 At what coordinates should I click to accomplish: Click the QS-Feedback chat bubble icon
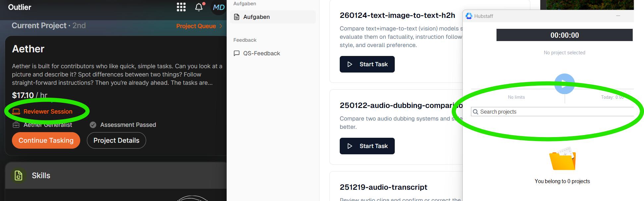237,53
